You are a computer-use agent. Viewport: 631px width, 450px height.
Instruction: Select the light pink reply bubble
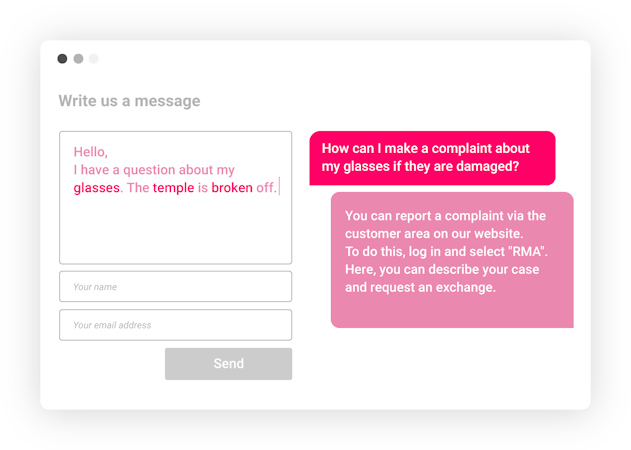[x=452, y=259]
